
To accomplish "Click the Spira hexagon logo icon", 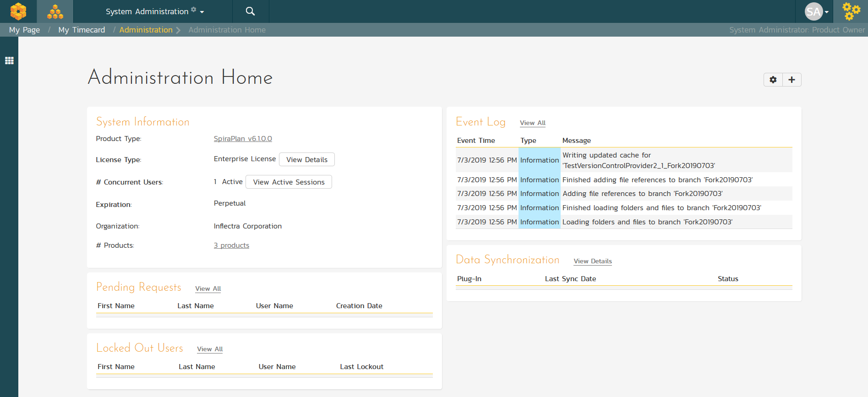I will [18, 11].
